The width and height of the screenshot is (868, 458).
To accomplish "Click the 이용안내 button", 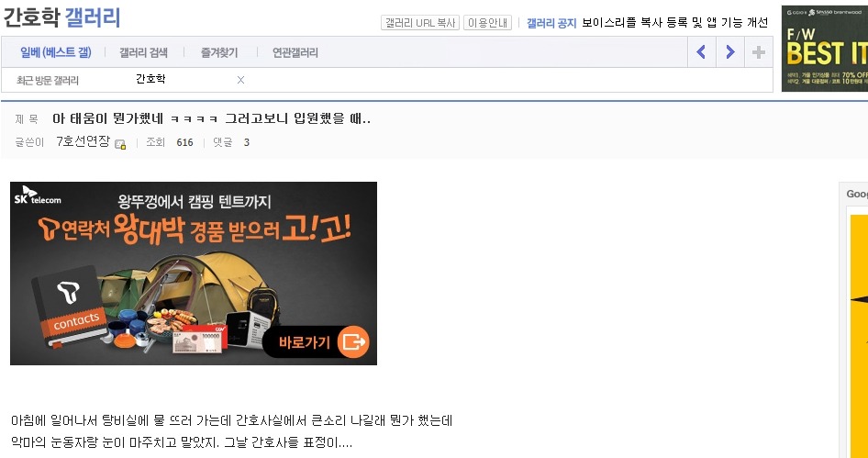I will (488, 23).
